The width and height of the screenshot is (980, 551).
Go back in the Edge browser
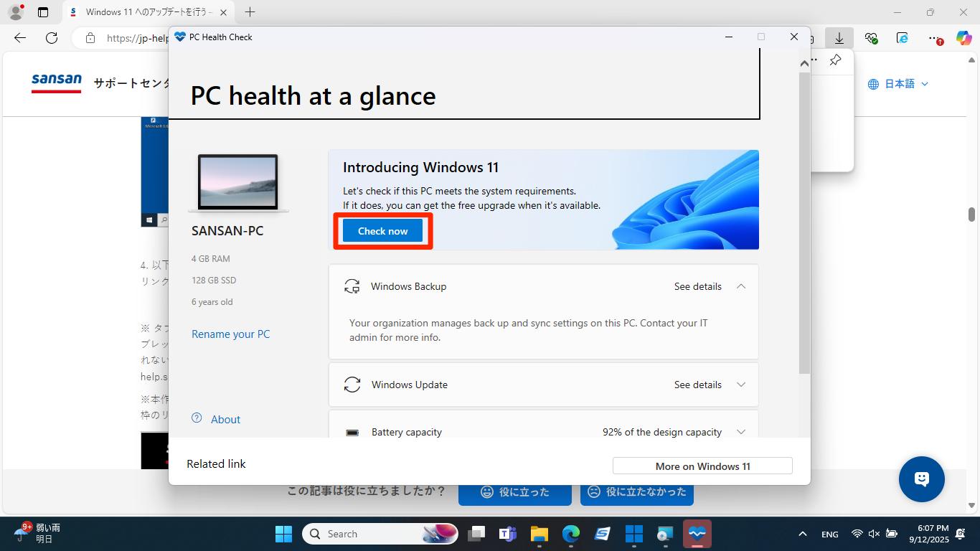(x=20, y=38)
